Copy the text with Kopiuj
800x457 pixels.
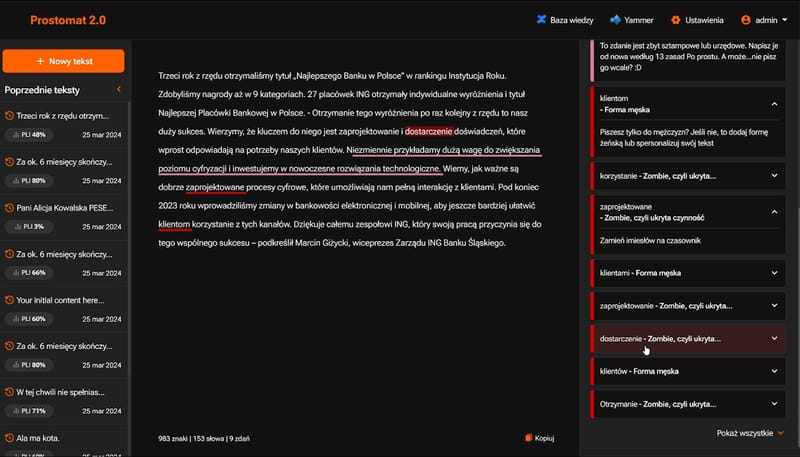coord(539,438)
